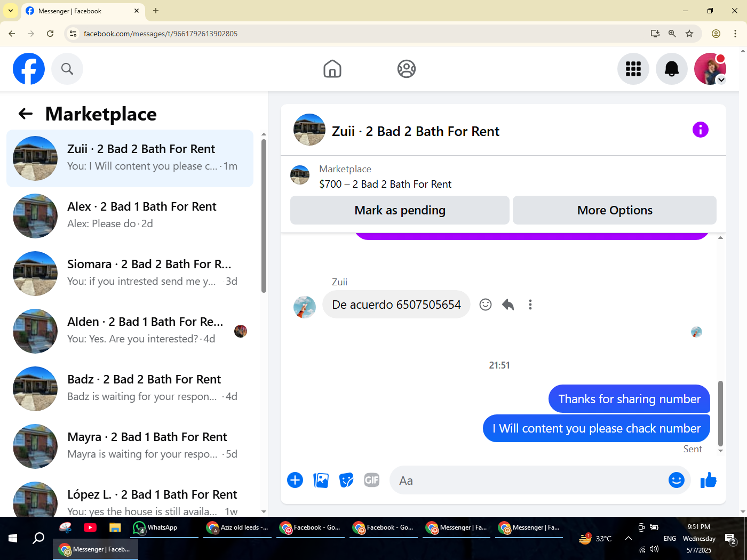Open more options dots on Zuii's message

(530, 305)
